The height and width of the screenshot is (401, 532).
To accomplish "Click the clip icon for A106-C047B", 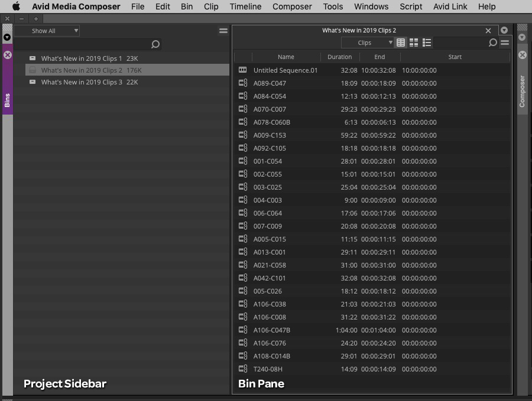I will pos(242,330).
